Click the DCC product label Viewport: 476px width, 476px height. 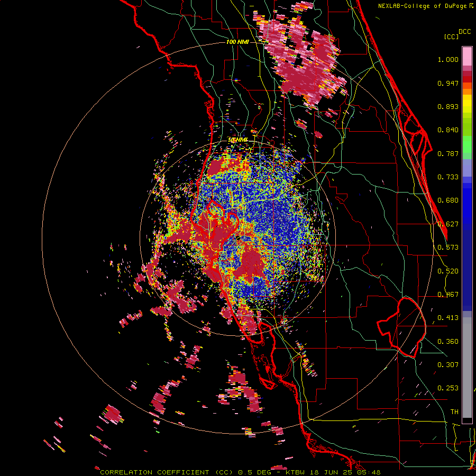click(x=464, y=32)
